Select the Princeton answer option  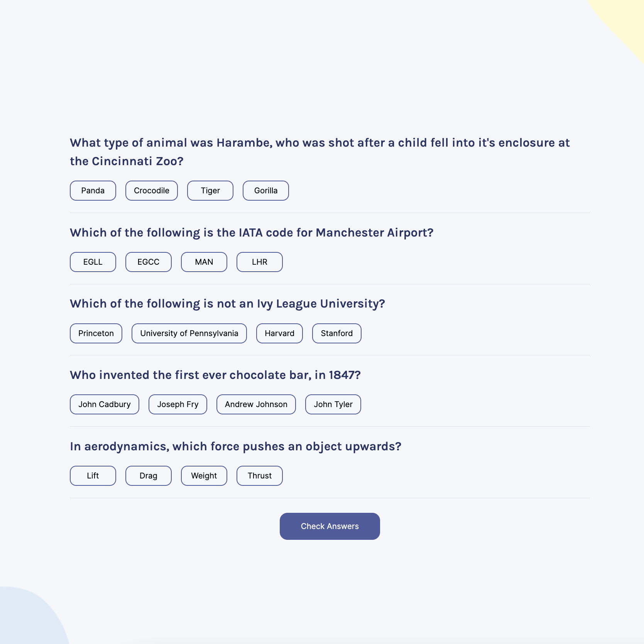(96, 333)
